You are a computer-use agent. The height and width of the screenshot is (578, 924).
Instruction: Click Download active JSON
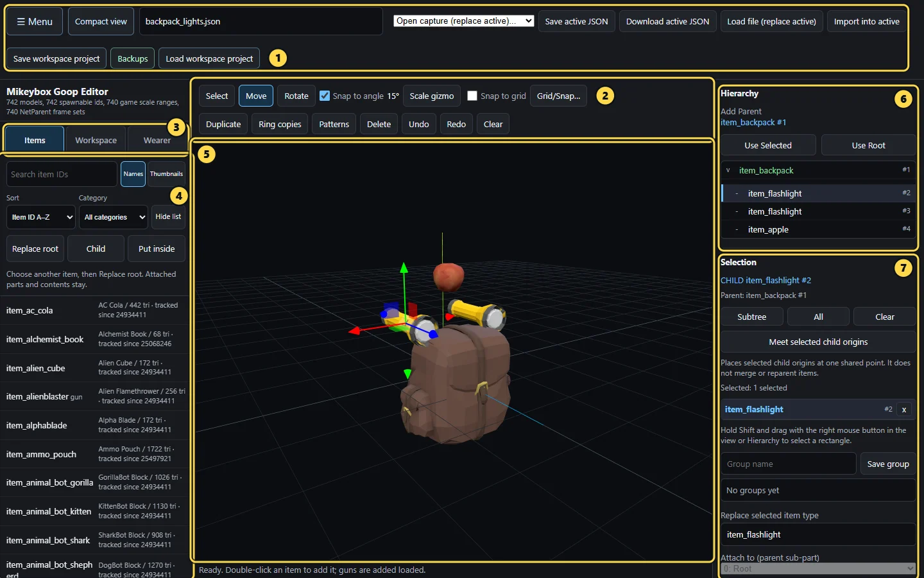point(667,21)
